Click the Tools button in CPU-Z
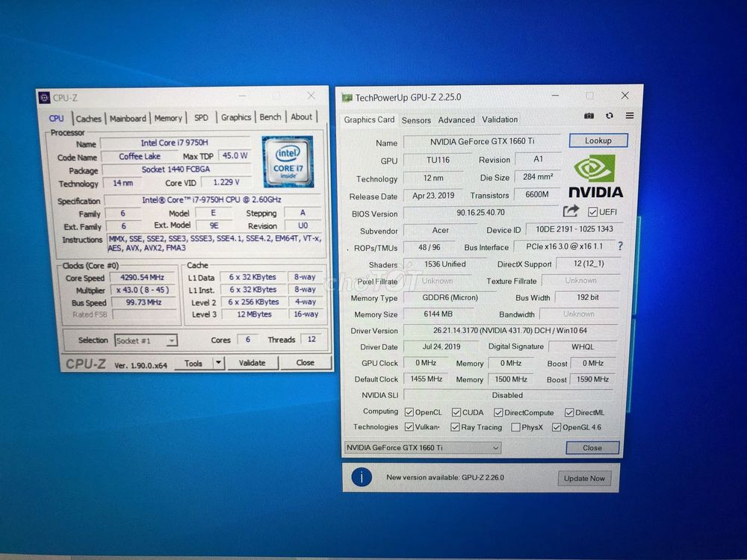The width and height of the screenshot is (747, 560). coord(193,364)
